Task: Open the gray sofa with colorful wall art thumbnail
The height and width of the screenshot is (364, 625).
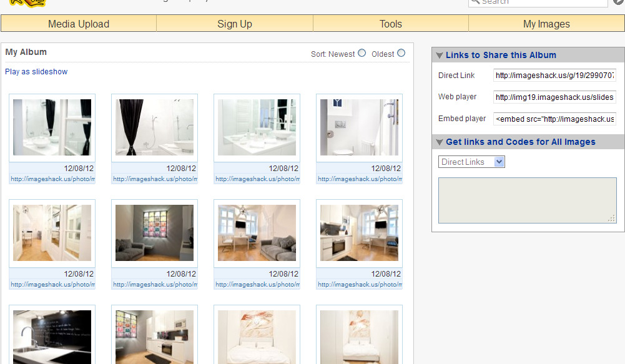Action: (155, 233)
